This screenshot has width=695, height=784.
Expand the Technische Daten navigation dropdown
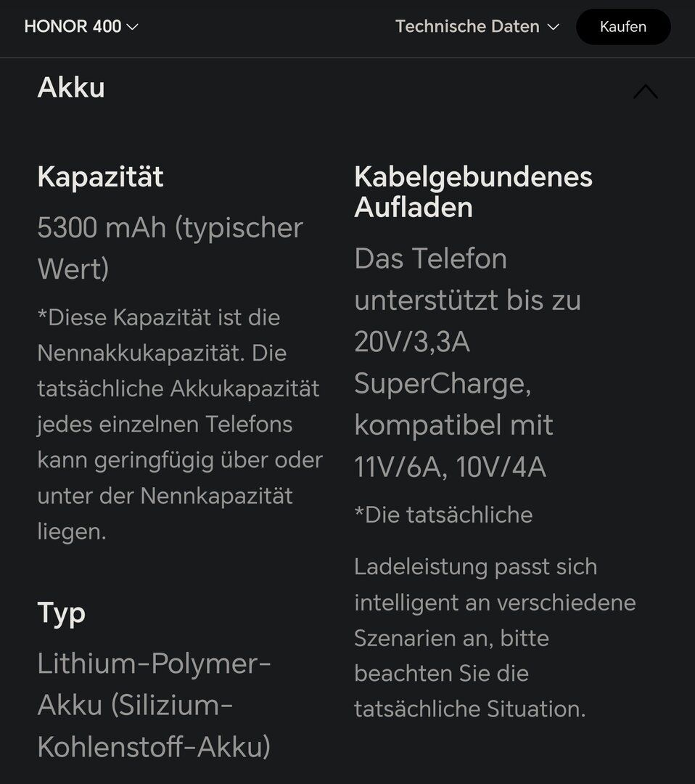click(477, 27)
